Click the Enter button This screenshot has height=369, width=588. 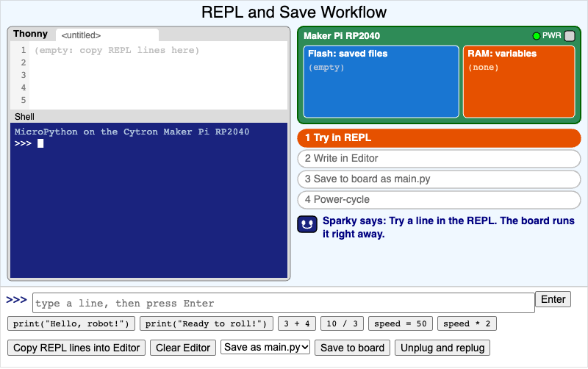[553, 299]
